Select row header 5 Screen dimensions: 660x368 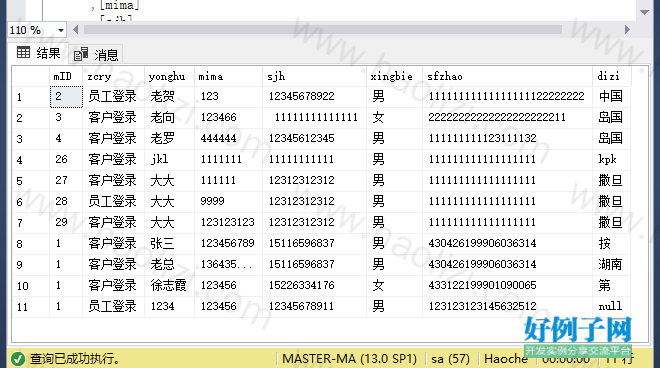coord(31,181)
